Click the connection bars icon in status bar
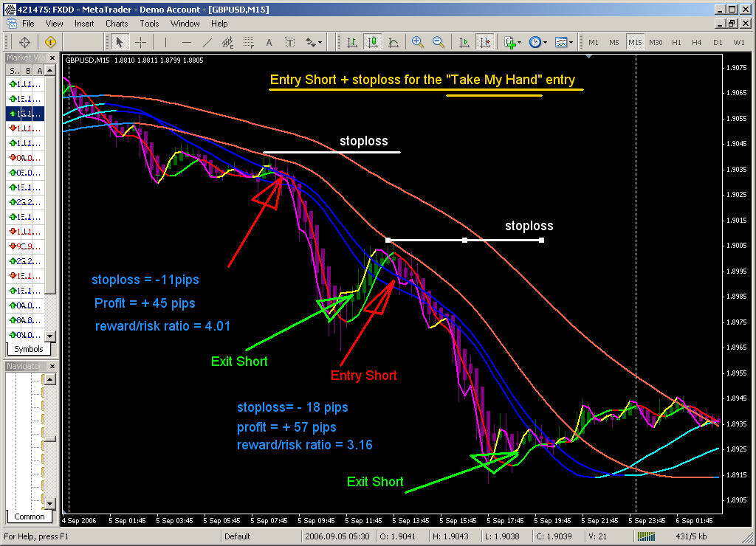Screen dimensions: 756x546 (646, 536)
